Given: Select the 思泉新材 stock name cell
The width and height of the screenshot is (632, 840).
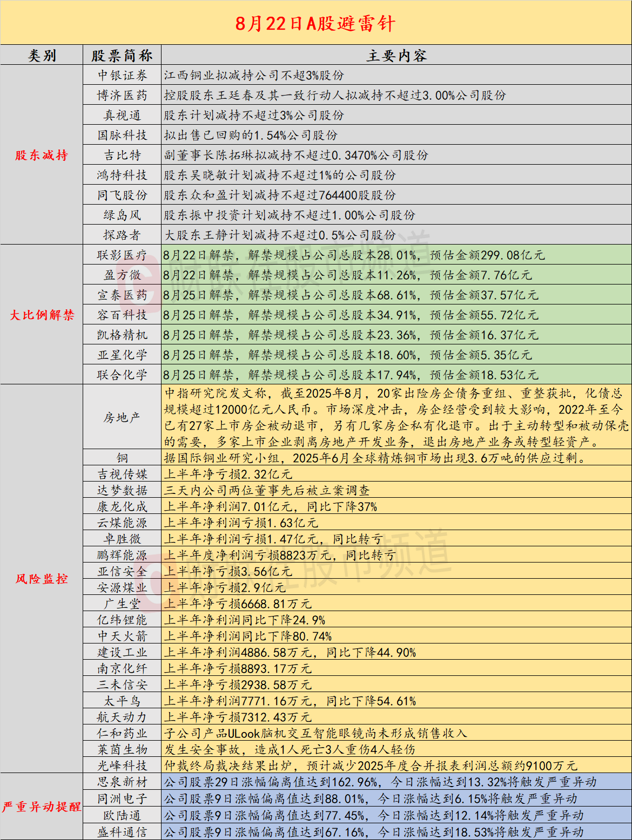Looking at the screenshot, I should pyautogui.click(x=122, y=782).
